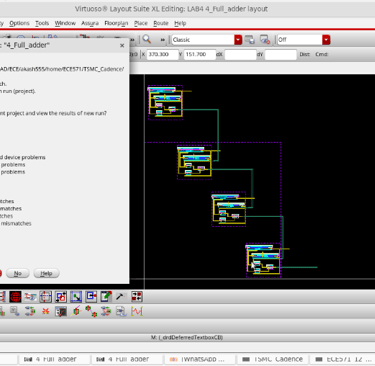Click the crosshair target icon with blue line
The height and width of the screenshot is (366, 375).
click(46, 296)
